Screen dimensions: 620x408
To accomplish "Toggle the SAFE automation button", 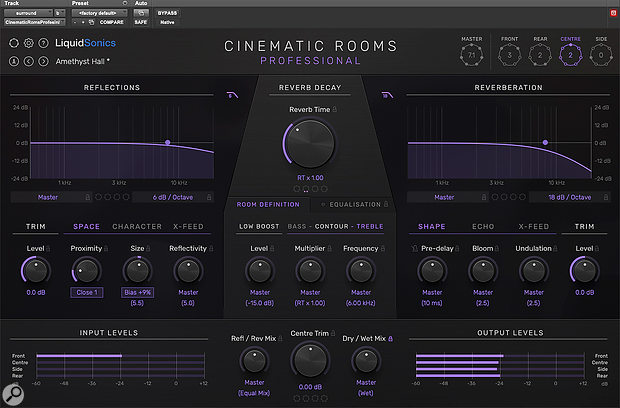I will click(x=141, y=23).
